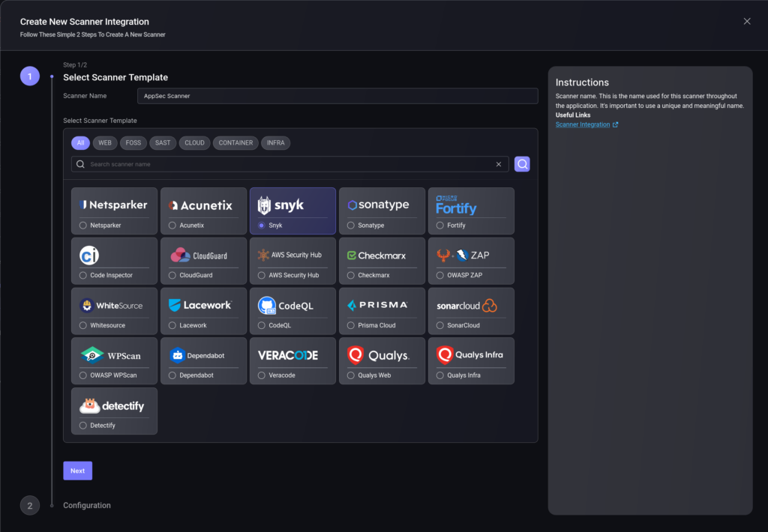Click the Prisma logo

[x=377, y=305]
